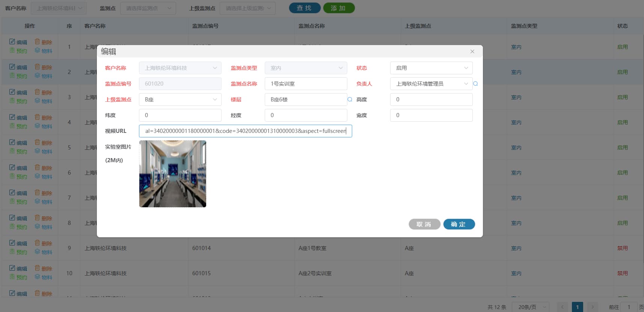The image size is (644, 312).
Task: Close the 编辑 dialog with X
Action: click(x=472, y=51)
